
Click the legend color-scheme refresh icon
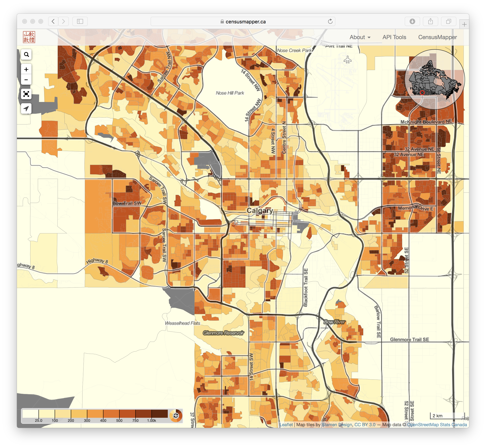coord(176,416)
